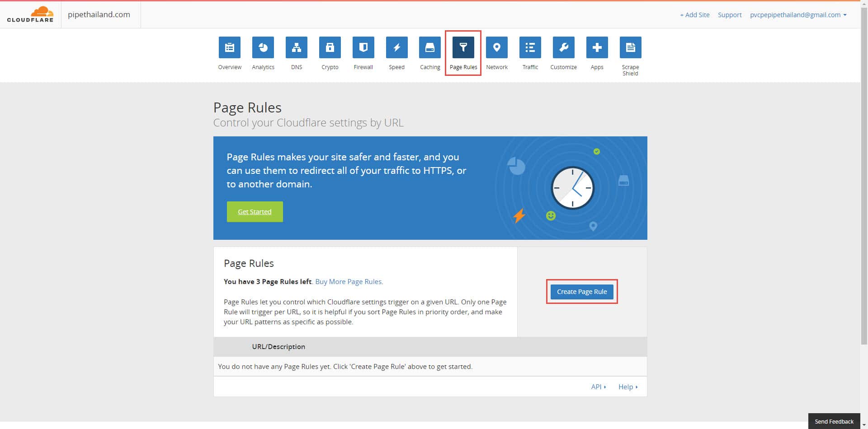The height and width of the screenshot is (429, 868).
Task: Open the Speed lightning icon
Action: pos(397,47)
